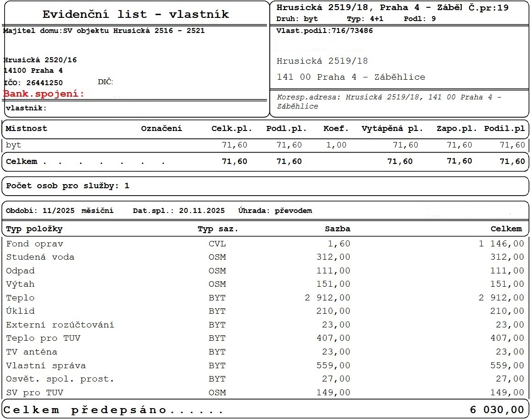Click the coefficient value 1,00
Viewport: 530px width, 420px height.
coord(336,145)
